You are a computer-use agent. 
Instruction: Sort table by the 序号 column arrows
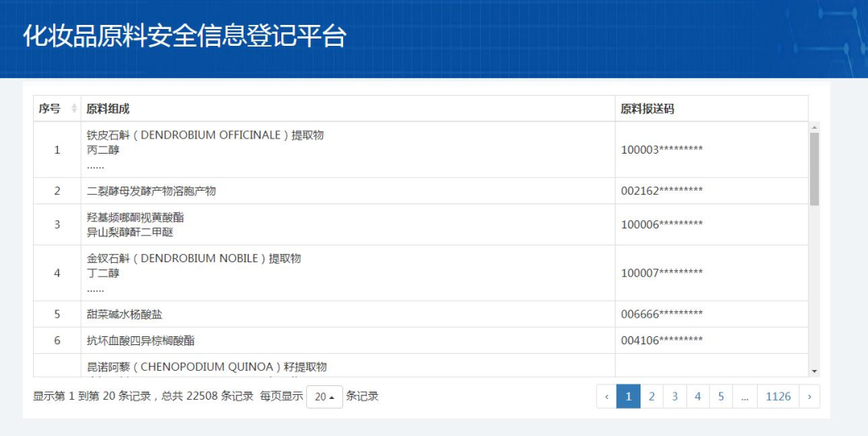pos(74,109)
